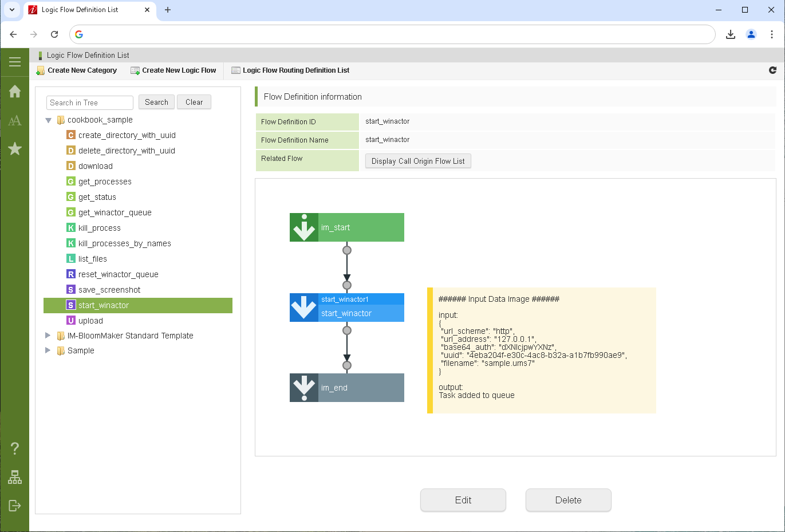The width and height of the screenshot is (785, 532).
Task: Click the K icon beside kill_processes_by_names
Action: tap(71, 243)
